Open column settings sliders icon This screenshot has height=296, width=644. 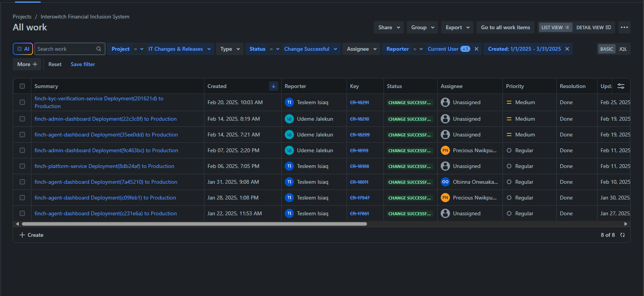point(621,86)
